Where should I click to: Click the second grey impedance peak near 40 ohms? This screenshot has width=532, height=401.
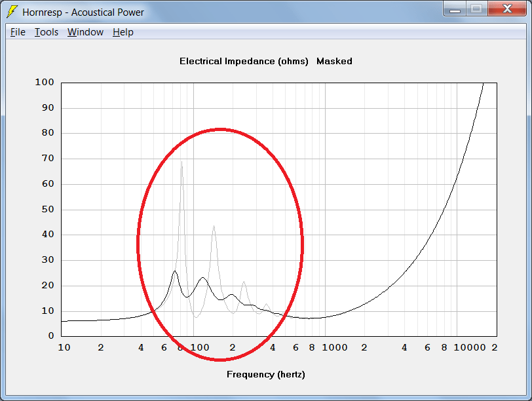click(x=214, y=227)
